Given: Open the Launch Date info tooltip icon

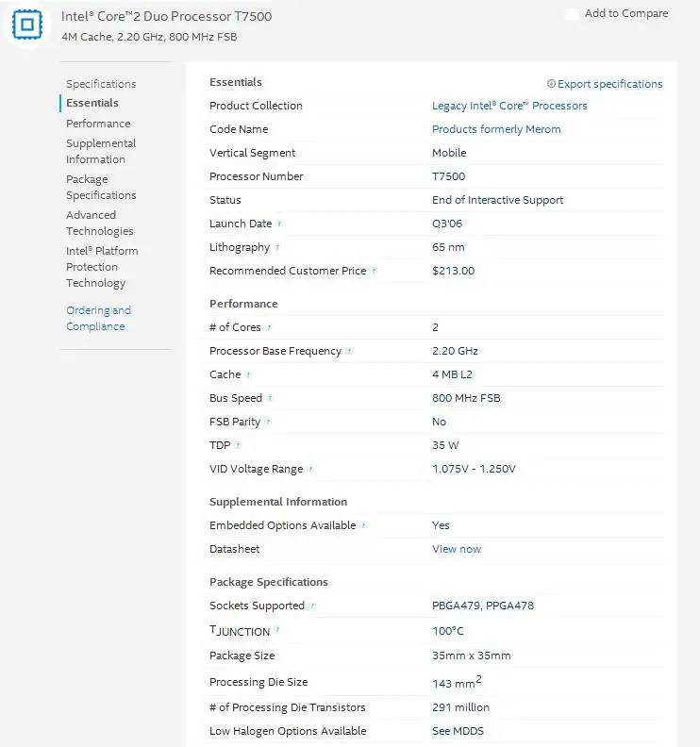Looking at the screenshot, I should pos(279,224).
